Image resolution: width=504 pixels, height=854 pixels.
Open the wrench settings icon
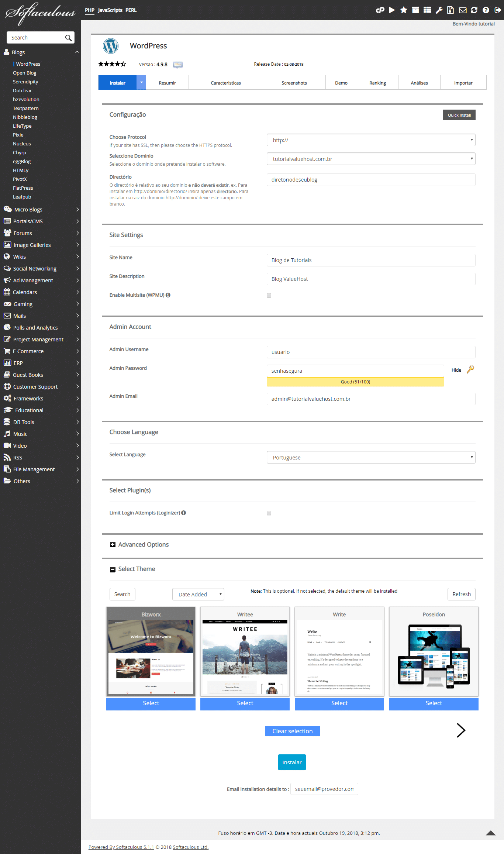439,10
